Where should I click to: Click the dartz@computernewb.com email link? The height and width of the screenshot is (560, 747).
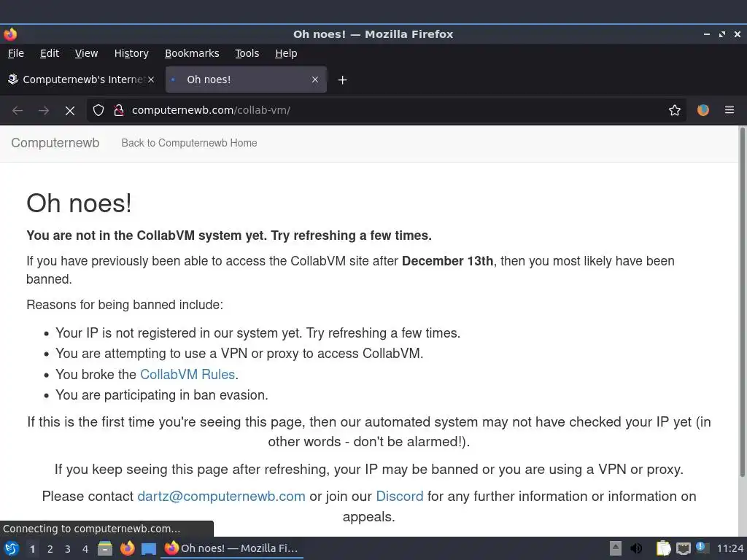(x=221, y=496)
